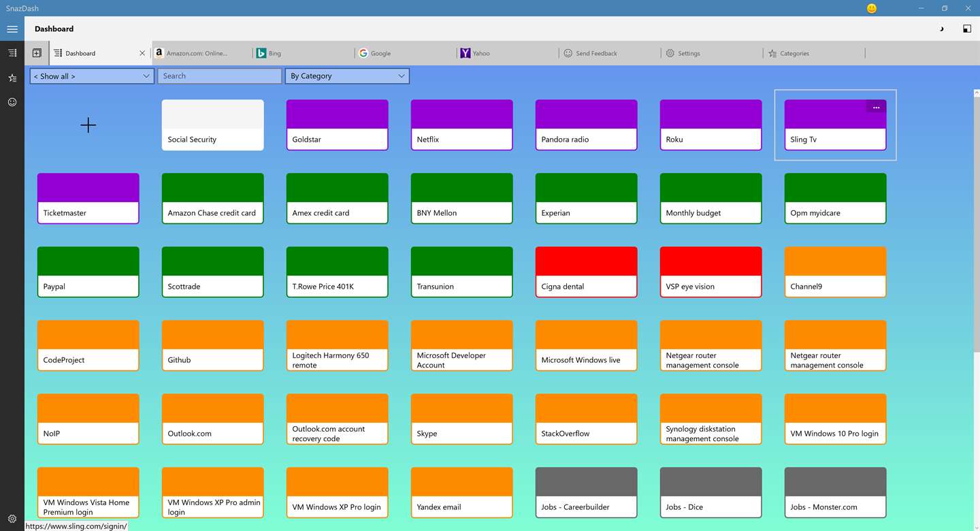Screen dimensions: 980x531
Task: Open the Outlook.com account recovery code tile
Action: (x=338, y=419)
